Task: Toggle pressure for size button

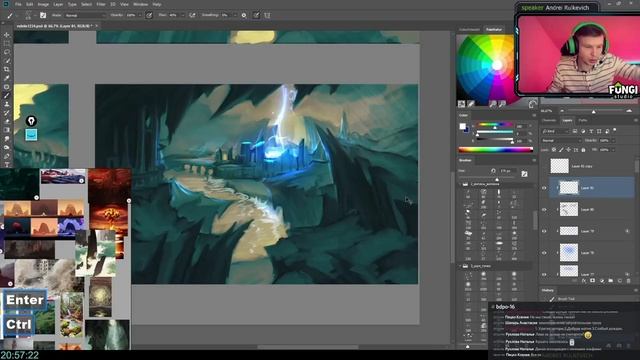Action: click(x=256, y=15)
